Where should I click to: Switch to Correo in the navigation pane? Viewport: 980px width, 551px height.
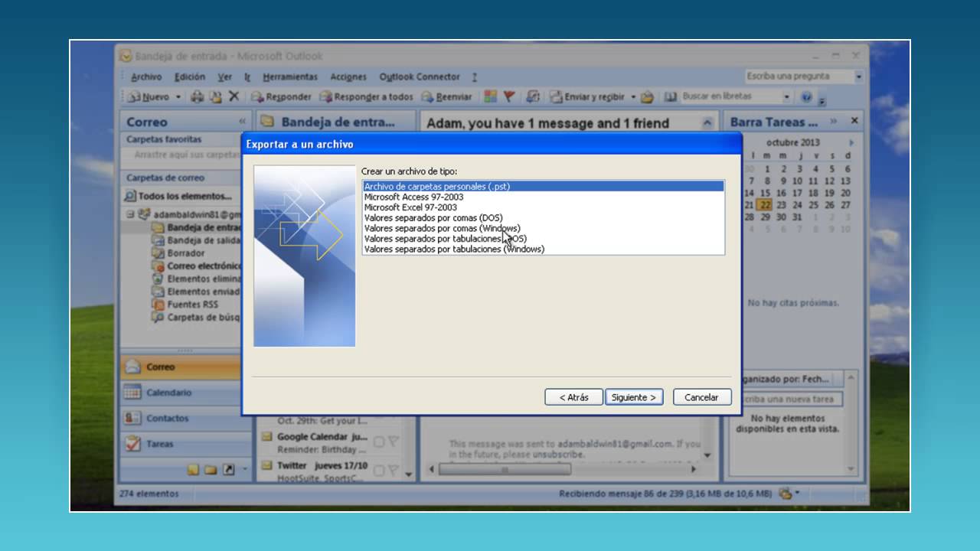pos(181,367)
